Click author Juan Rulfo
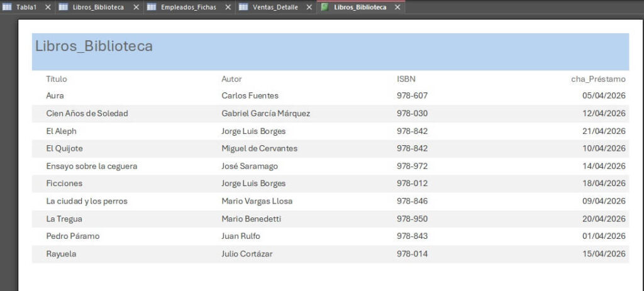 click(x=241, y=236)
